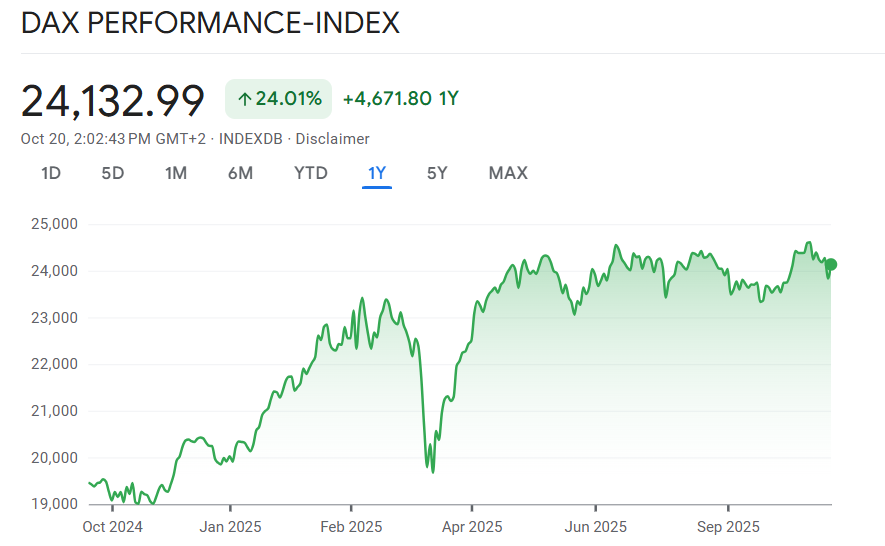Viewport: 885px width, 546px height.
Task: Click the DAX PERFORMANCE-INDEX title
Action: (x=210, y=24)
